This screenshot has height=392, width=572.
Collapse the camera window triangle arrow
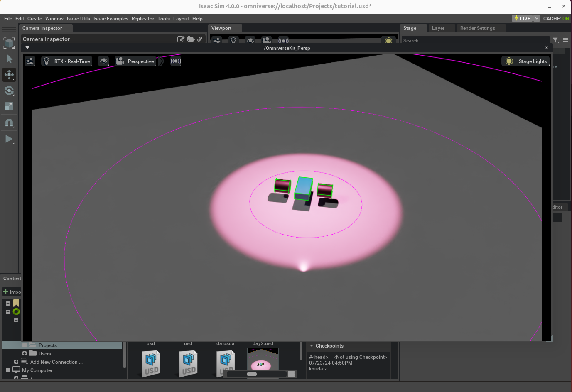tap(27, 48)
